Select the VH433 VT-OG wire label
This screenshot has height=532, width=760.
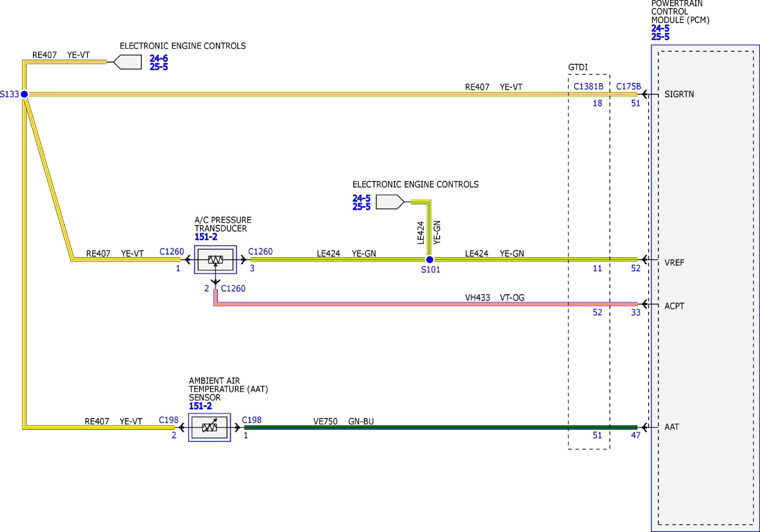[495, 298]
